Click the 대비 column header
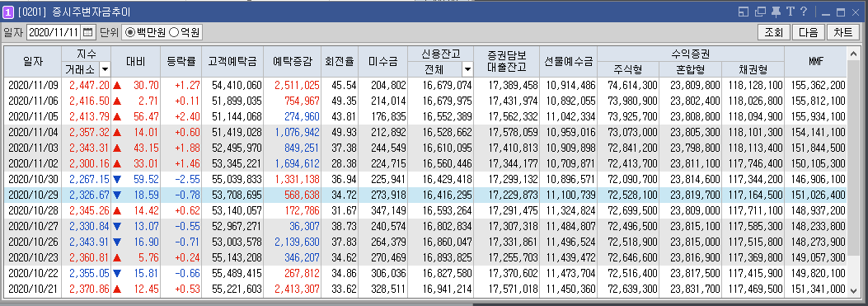The image size is (868, 306). pos(136,62)
